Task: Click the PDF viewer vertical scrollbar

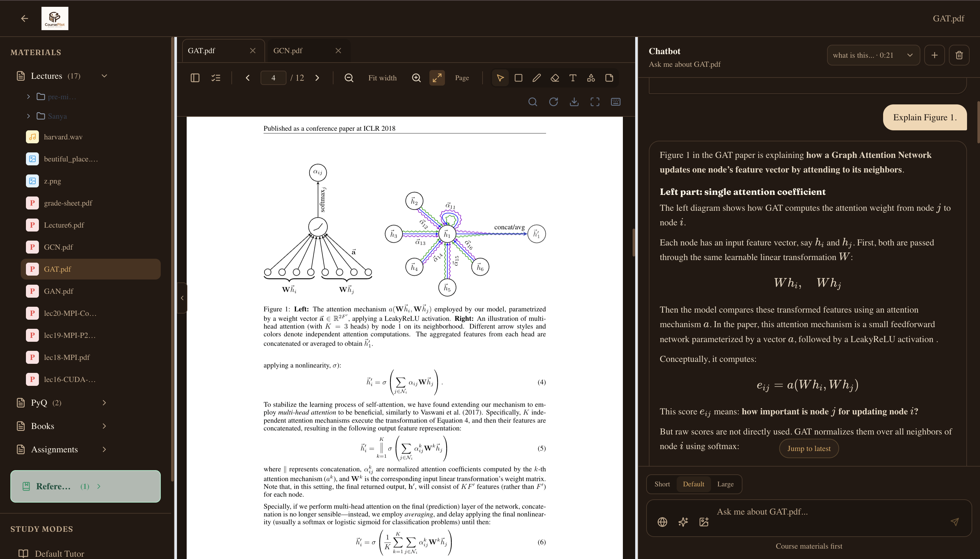Action: tap(634, 243)
